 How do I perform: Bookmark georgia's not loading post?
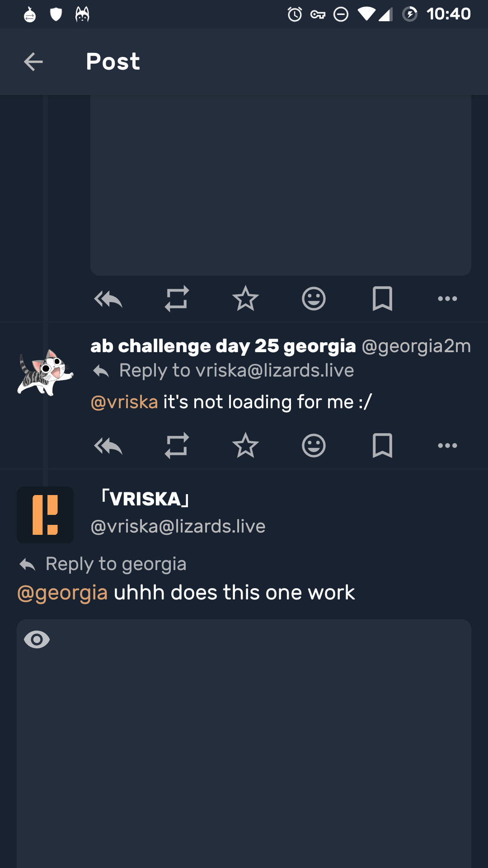(x=382, y=446)
